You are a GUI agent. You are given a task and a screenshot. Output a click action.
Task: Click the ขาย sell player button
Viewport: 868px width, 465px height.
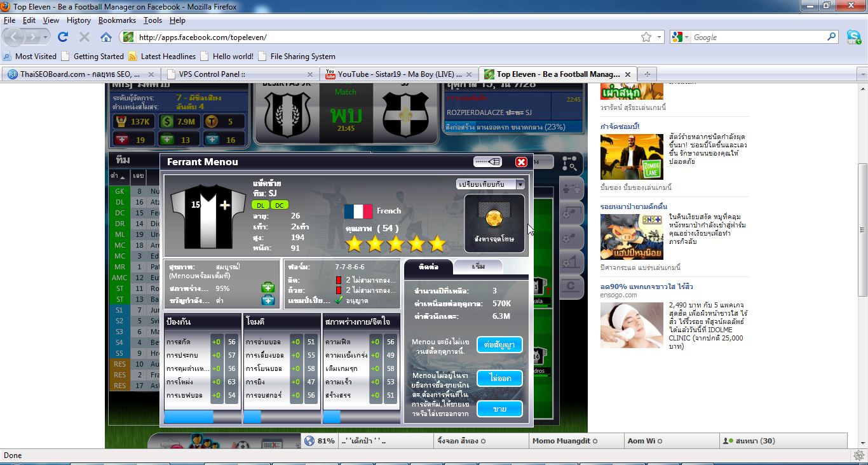499,408
